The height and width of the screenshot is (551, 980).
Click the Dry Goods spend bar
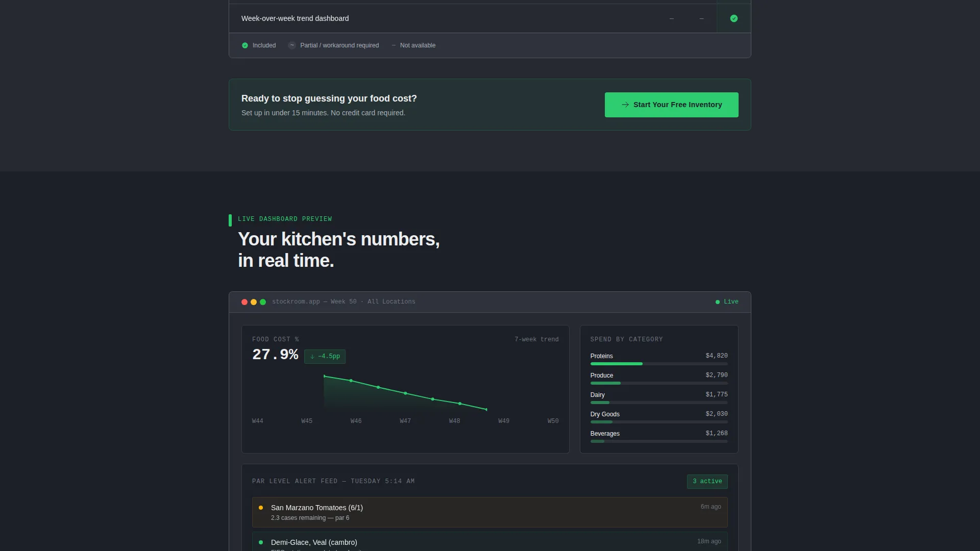(659, 422)
